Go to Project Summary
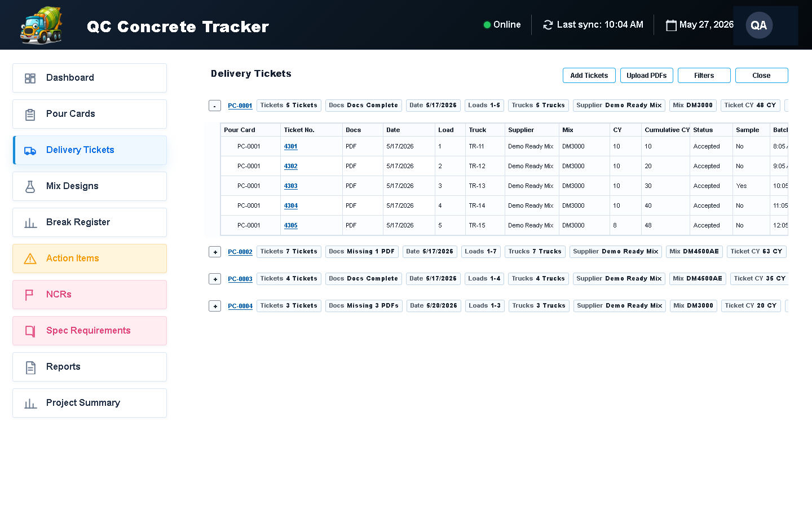812x508 pixels. (90, 403)
